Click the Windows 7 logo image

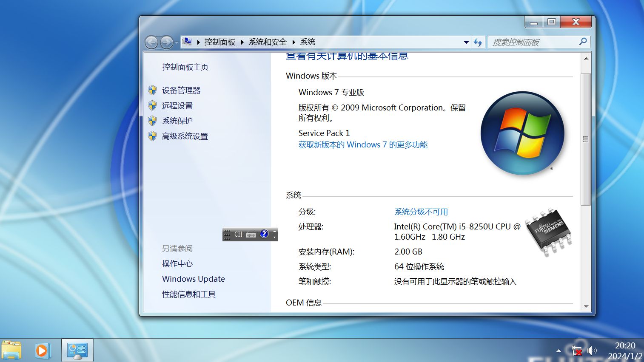tap(522, 133)
